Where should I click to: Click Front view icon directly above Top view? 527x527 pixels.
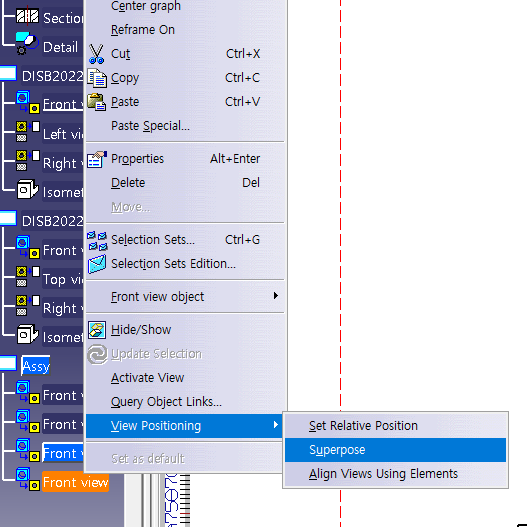coord(28,247)
